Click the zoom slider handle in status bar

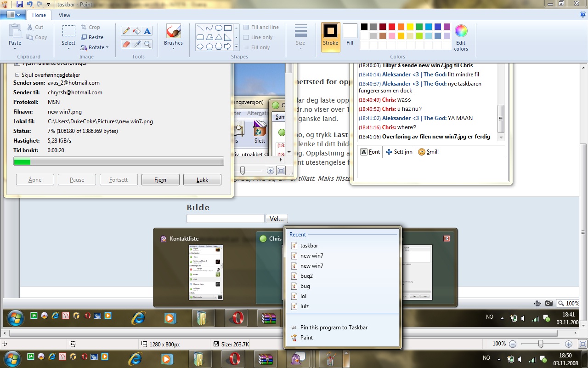[541, 344]
